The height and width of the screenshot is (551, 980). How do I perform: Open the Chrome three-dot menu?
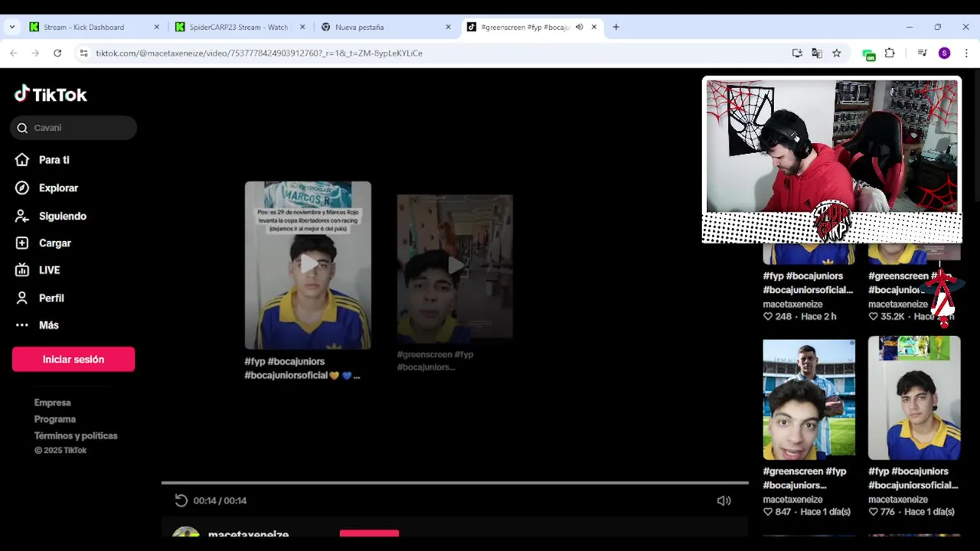point(966,53)
